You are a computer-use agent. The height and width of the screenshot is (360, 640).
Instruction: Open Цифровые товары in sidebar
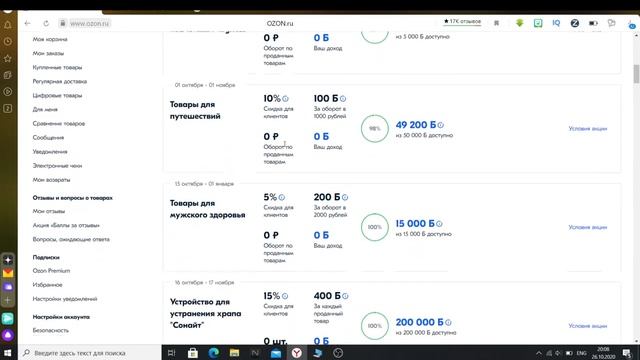click(57, 96)
